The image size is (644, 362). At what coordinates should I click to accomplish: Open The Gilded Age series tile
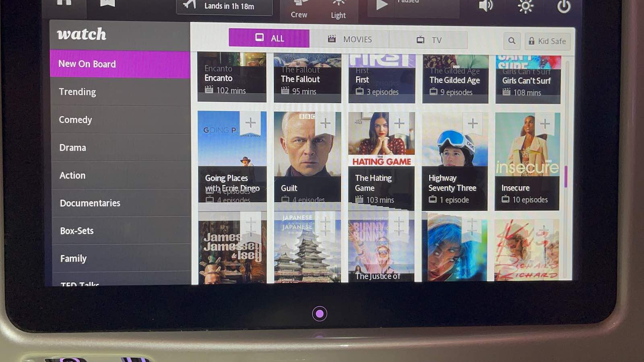click(x=455, y=80)
